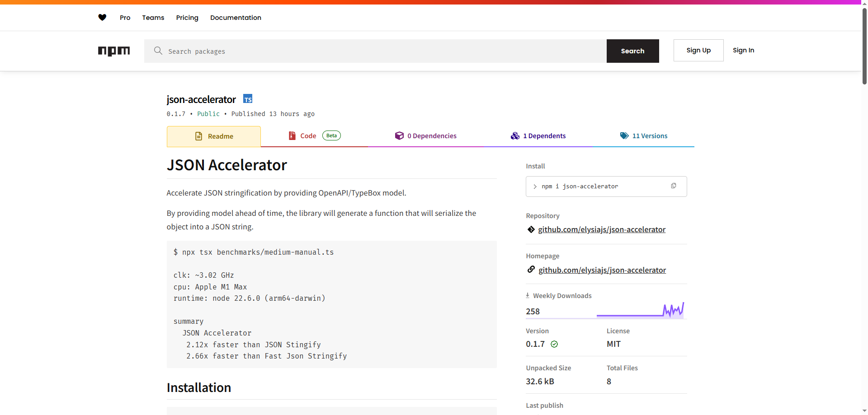Image resolution: width=868 pixels, height=415 pixels.
Task: Open the Homepage github.com/elysiajs/json-accelerator link
Action: coord(602,270)
